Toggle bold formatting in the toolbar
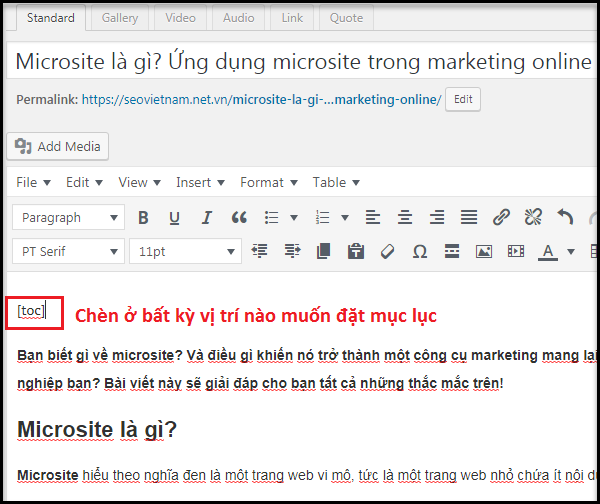 click(x=143, y=217)
